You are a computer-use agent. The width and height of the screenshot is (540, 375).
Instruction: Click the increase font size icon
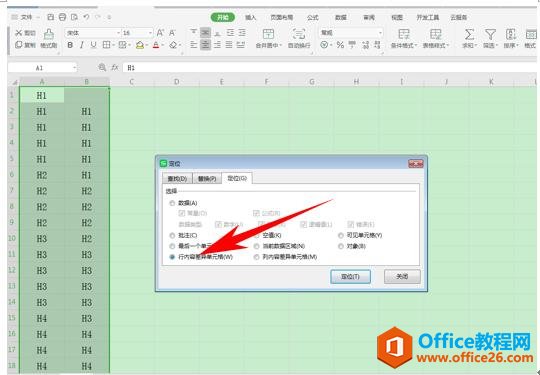[x=160, y=33]
